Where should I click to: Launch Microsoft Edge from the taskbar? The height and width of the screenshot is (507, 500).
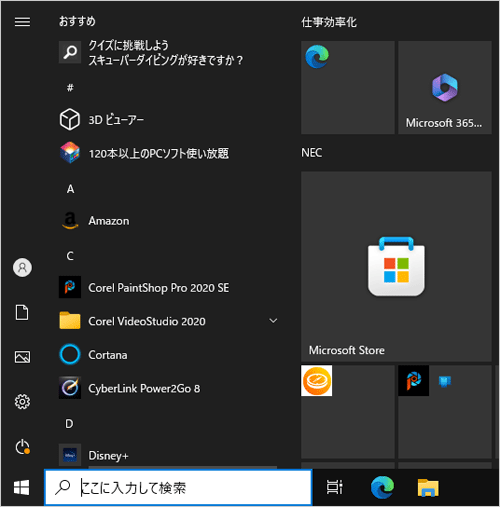click(382, 487)
